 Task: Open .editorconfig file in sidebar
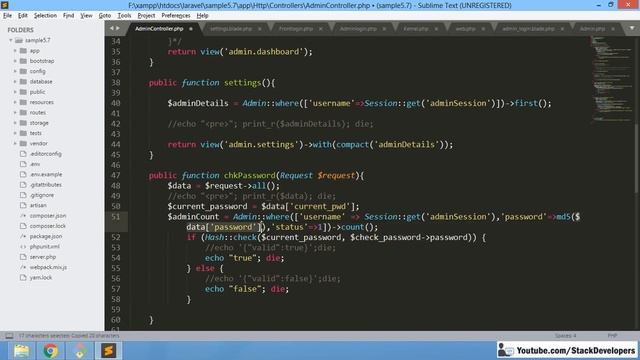(x=45, y=154)
